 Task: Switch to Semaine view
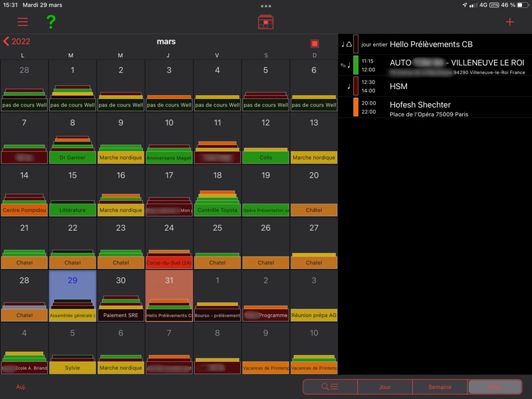pos(440,386)
